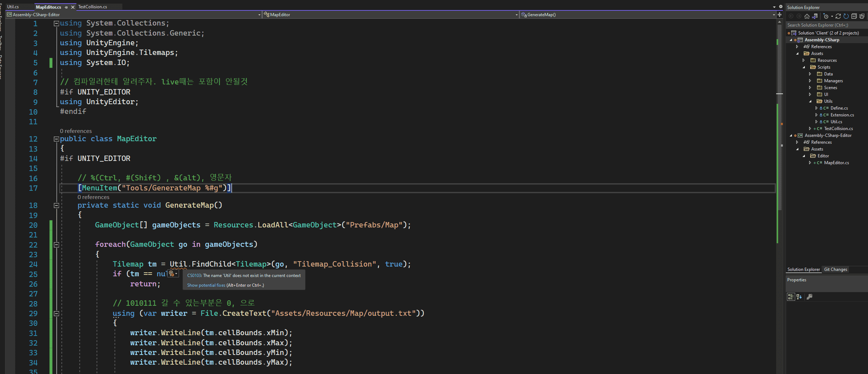This screenshot has width=868, height=374.
Task: Click the Show All Files icon
Action: click(862, 16)
